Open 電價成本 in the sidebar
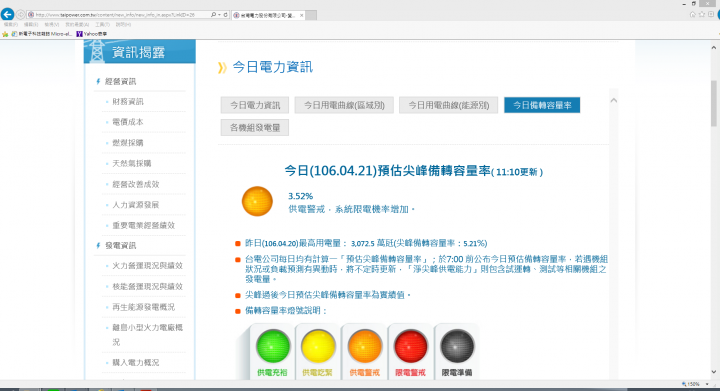Image resolution: width=720 pixels, height=391 pixels. pos(128,122)
